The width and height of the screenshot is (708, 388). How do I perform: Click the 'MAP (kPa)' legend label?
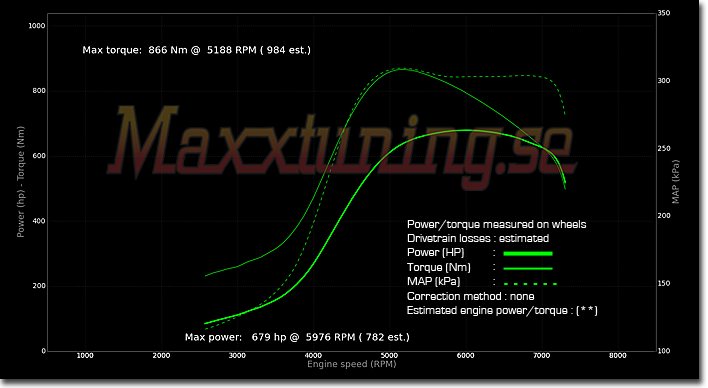pos(433,281)
